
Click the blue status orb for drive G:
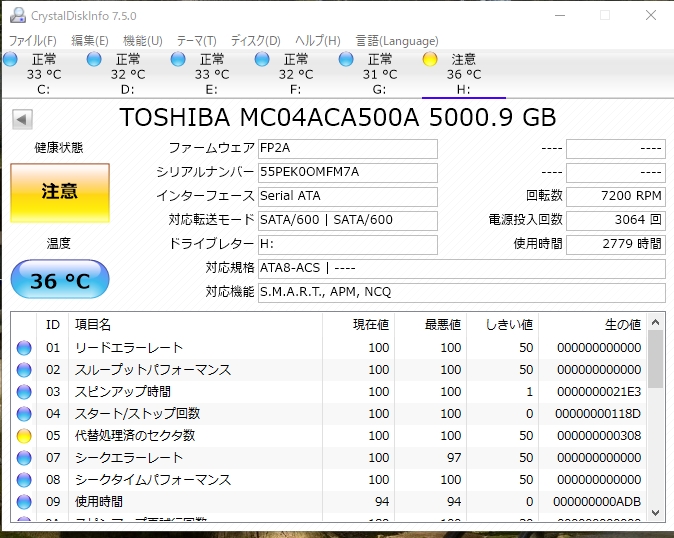tap(346, 59)
